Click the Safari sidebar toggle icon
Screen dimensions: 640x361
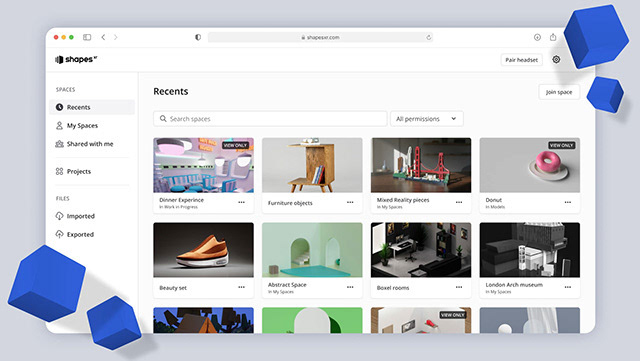tap(87, 37)
